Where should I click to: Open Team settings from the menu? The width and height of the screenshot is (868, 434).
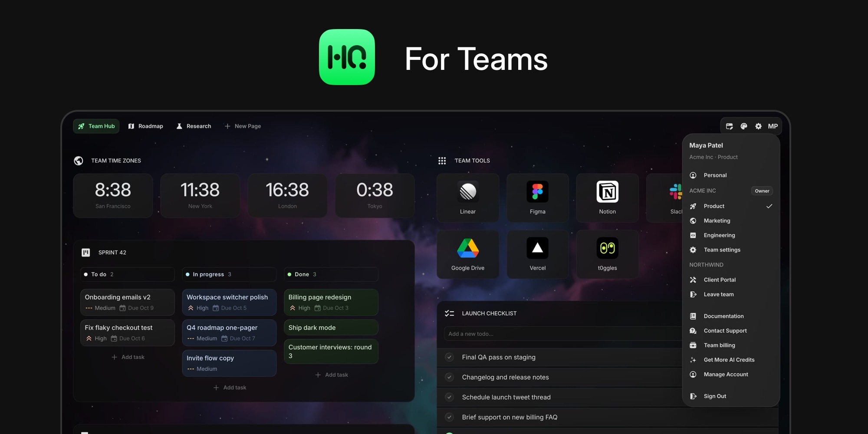(x=731, y=250)
